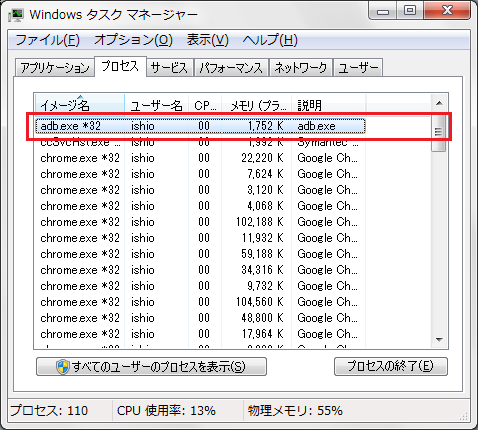Select the chrome.exe row using 22,220 K
This screenshot has width=478, height=430.
[200, 158]
